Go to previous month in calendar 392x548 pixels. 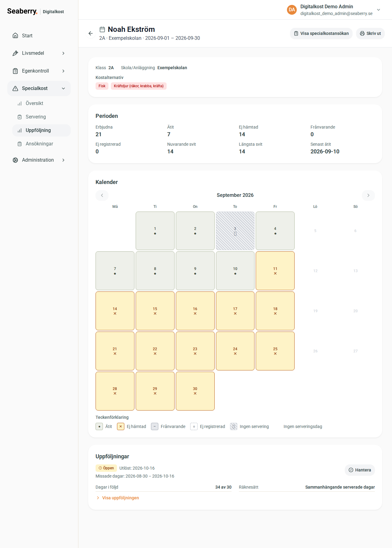coord(102,195)
